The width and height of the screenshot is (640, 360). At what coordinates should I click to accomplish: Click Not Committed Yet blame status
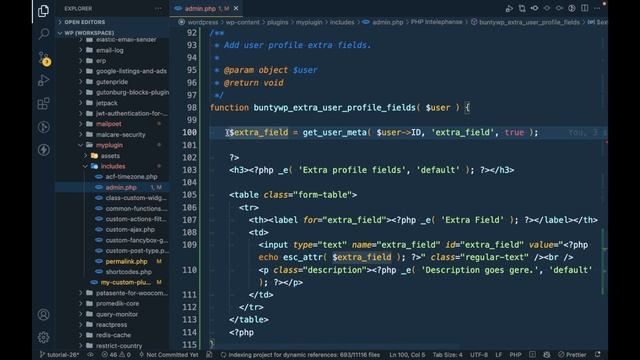click(169, 355)
